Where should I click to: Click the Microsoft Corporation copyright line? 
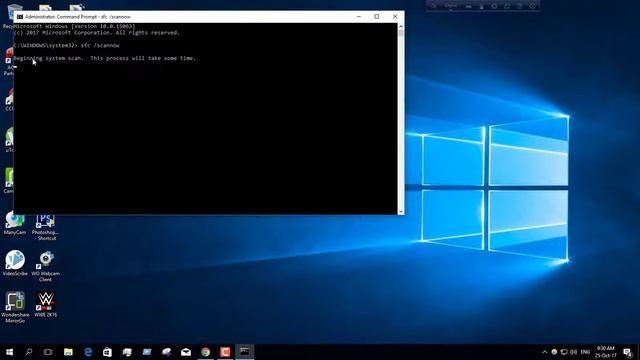pyautogui.click(x=96, y=33)
